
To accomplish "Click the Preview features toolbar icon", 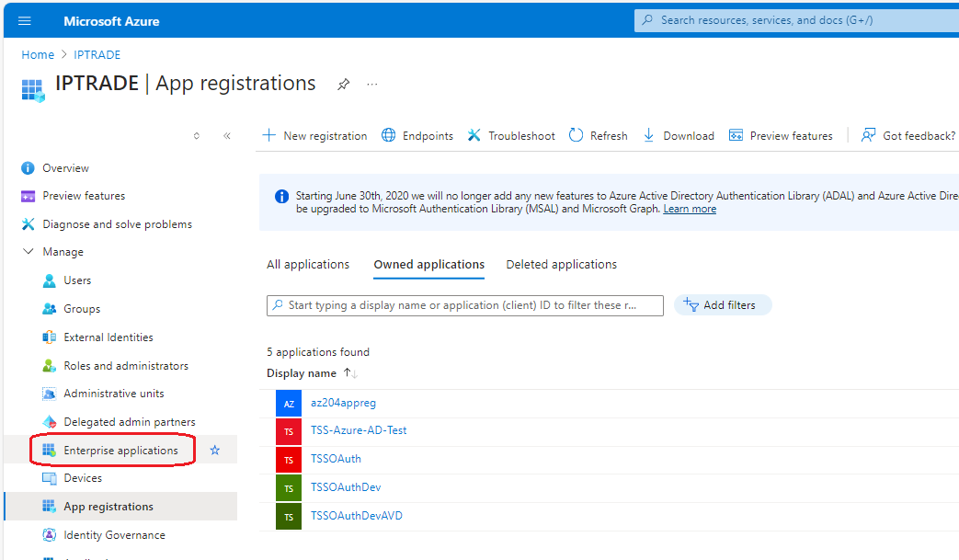I will [x=736, y=135].
